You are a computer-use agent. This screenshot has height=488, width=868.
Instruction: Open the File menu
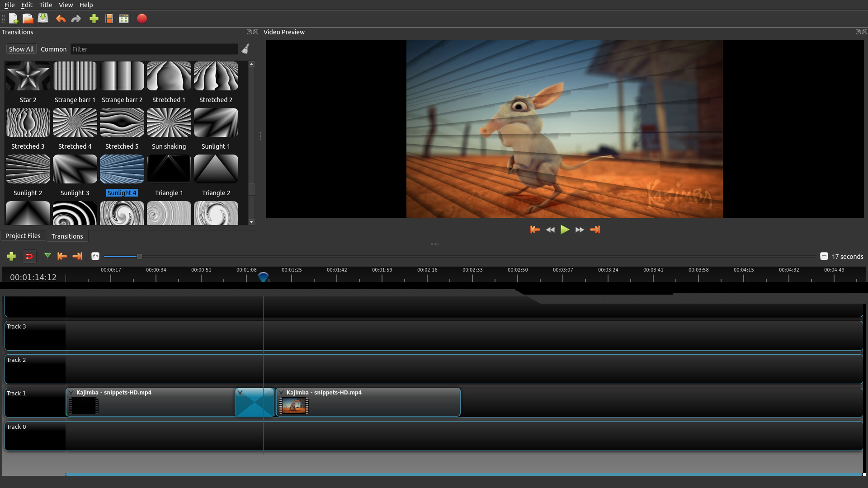[x=9, y=5]
